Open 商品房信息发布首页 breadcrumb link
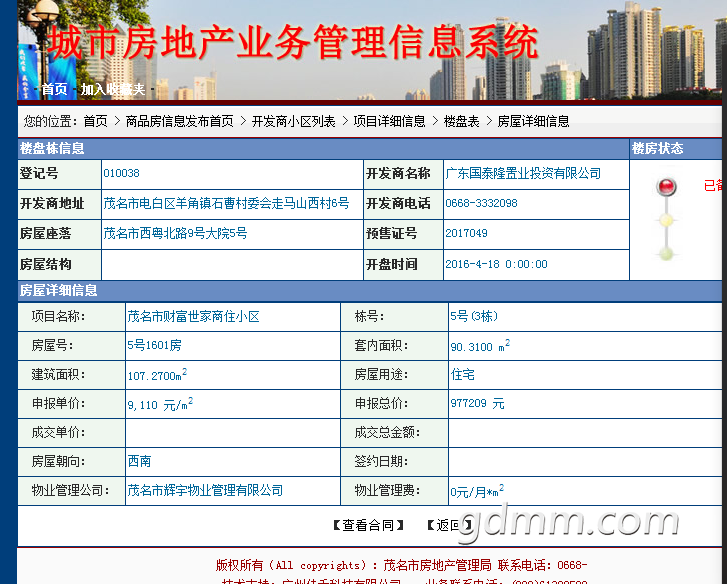 (179, 121)
